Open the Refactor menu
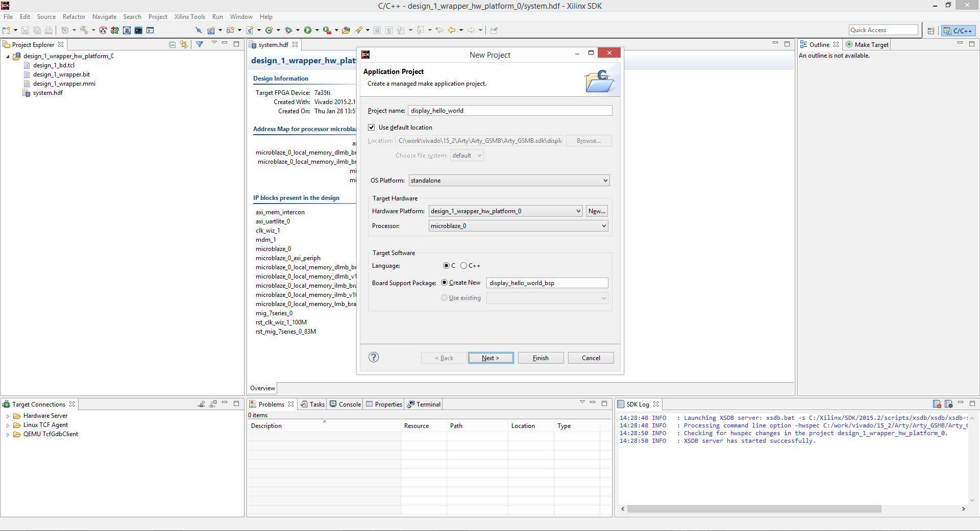Screen dimensions: 980x531 point(74,17)
